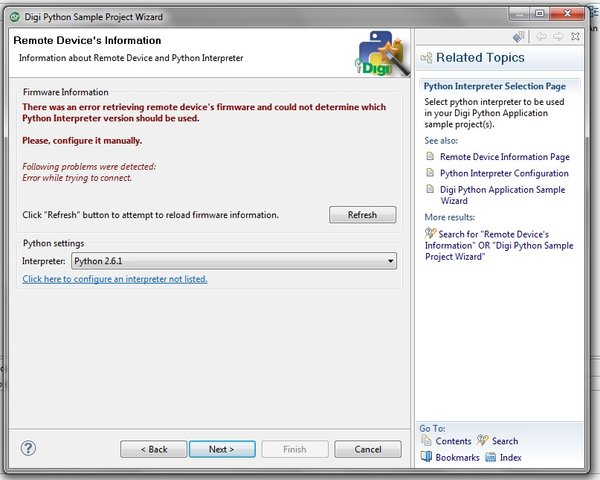Cancel the Digi Python Sample Project Wizard

(x=368, y=449)
